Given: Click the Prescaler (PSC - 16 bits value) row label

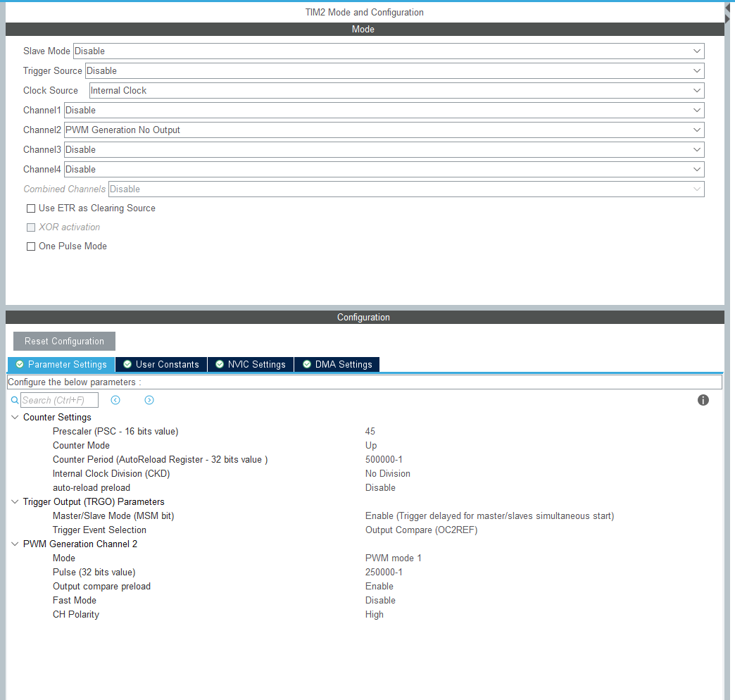Looking at the screenshot, I should [x=115, y=431].
